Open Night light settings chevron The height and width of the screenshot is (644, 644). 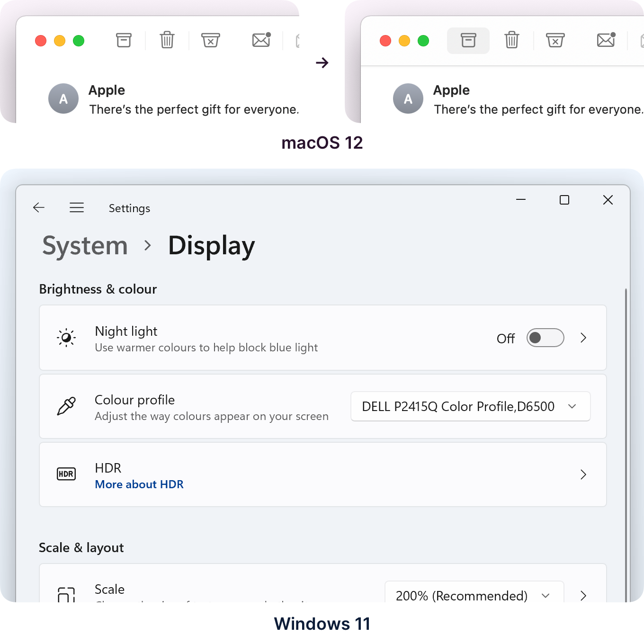coord(583,338)
